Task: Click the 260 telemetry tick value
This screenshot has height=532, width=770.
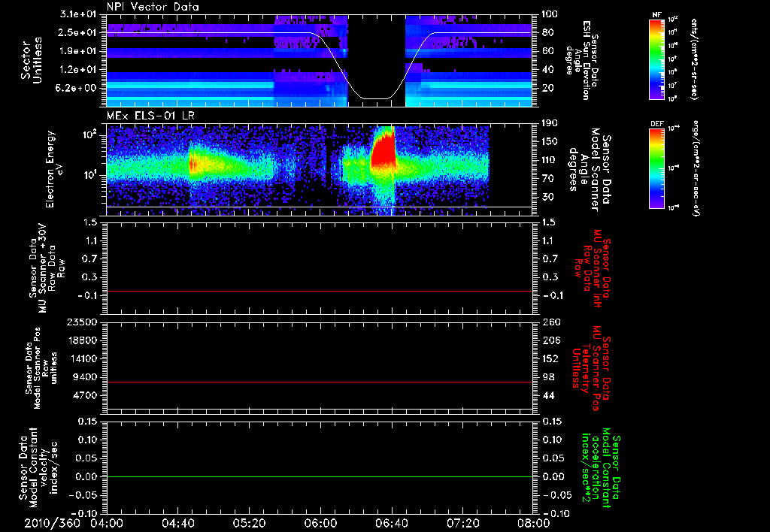Action: (550, 322)
